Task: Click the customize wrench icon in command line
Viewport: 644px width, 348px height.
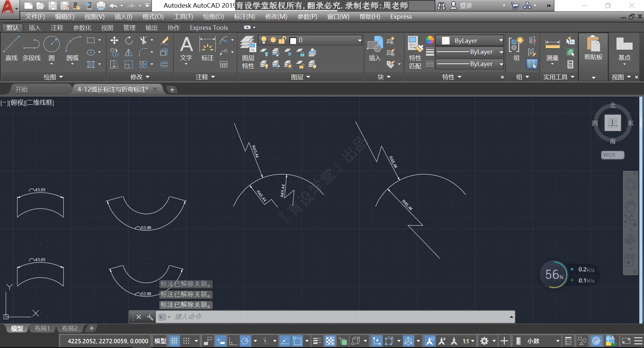Action: point(150,317)
